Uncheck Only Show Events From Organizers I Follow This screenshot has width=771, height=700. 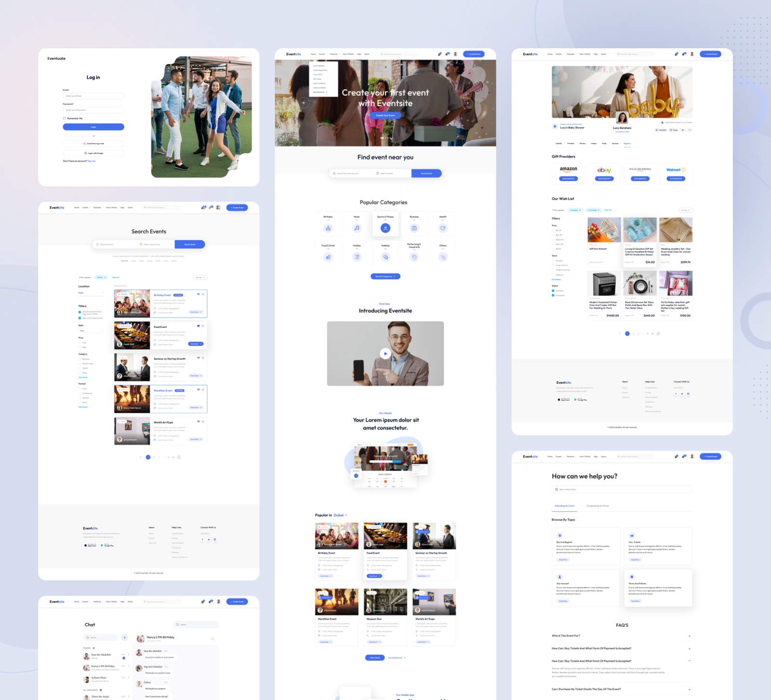click(80, 312)
